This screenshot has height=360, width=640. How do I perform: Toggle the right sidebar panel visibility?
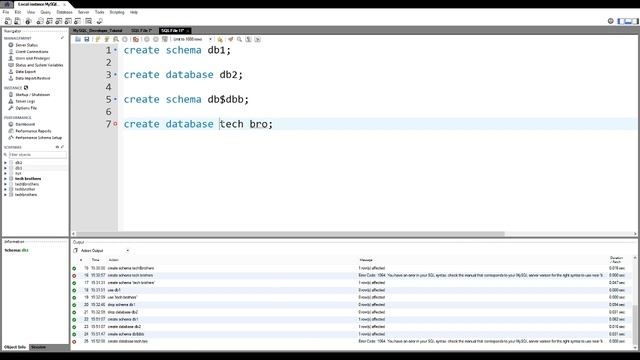click(636, 21)
